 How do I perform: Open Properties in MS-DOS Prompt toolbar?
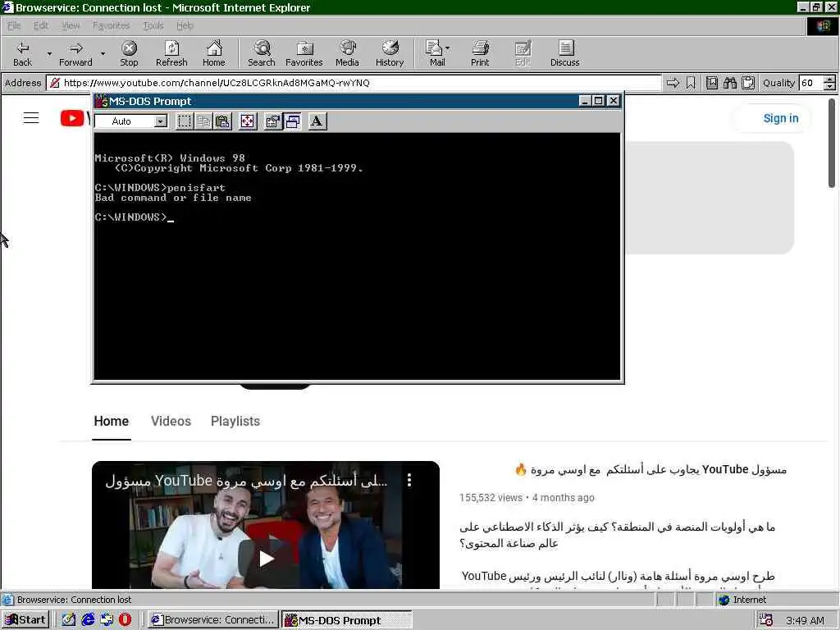tap(273, 121)
